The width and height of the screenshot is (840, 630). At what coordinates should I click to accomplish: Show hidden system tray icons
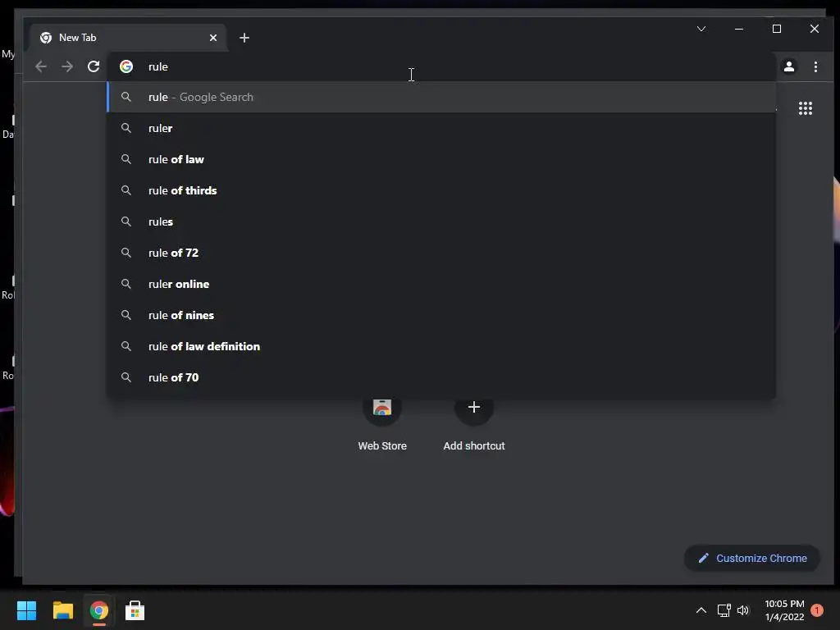point(701,610)
